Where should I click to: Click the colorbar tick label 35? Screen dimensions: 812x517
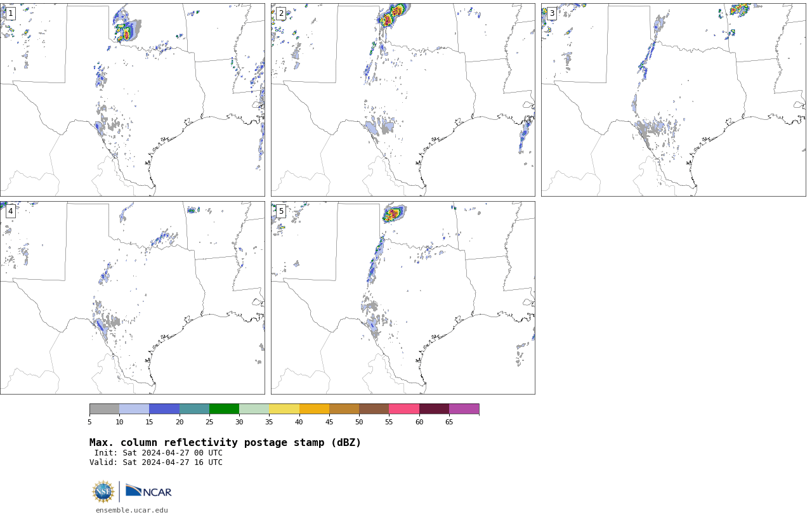pos(269,422)
